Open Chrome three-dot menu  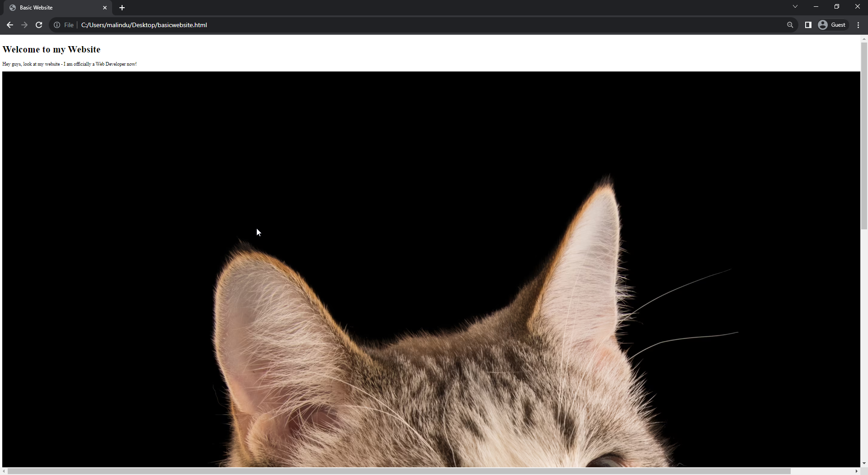pyautogui.click(x=858, y=25)
